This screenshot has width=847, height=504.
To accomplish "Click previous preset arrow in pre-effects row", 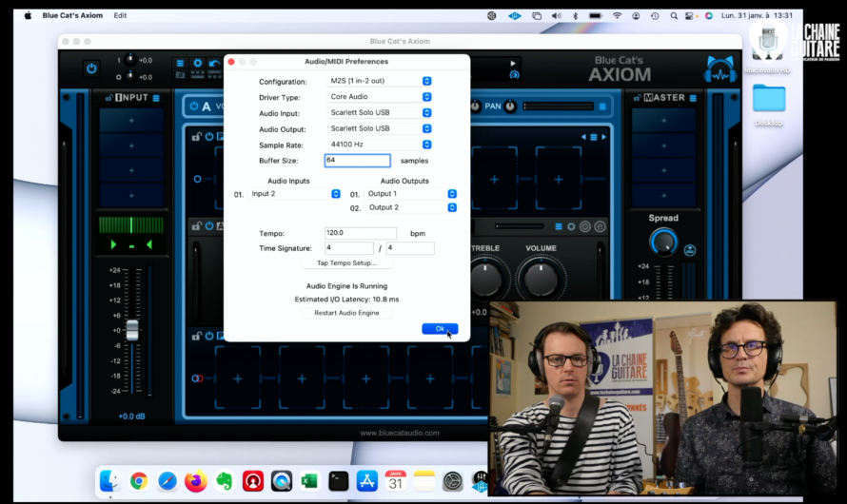I will pyautogui.click(x=583, y=137).
